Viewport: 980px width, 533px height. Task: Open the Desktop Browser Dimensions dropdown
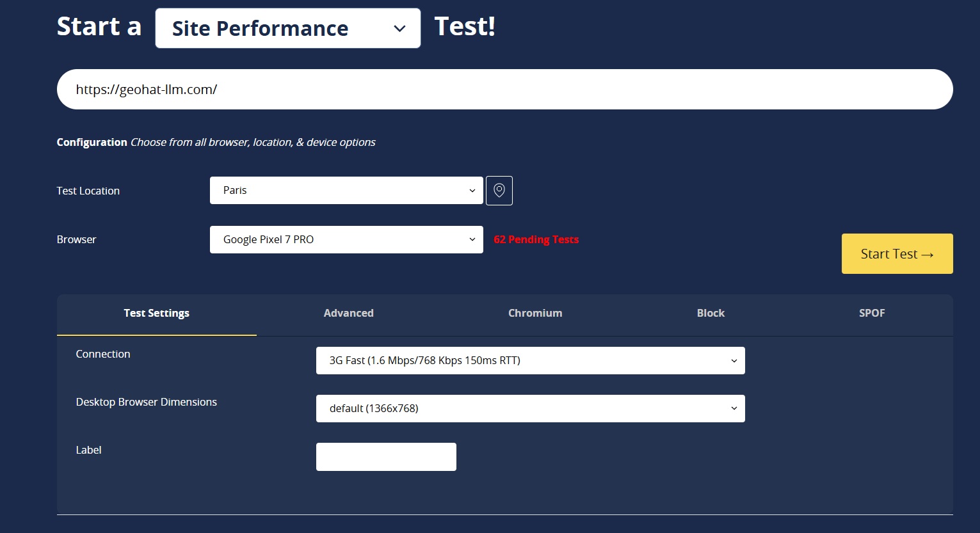tap(530, 409)
